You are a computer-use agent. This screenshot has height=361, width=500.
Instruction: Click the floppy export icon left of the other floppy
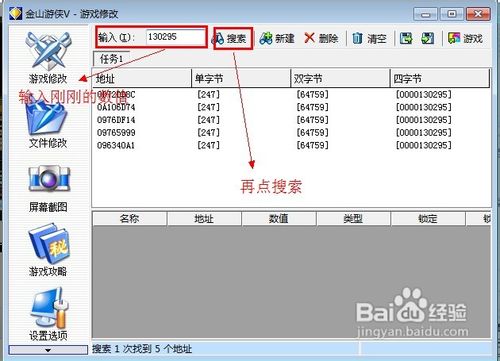pyautogui.click(x=406, y=38)
